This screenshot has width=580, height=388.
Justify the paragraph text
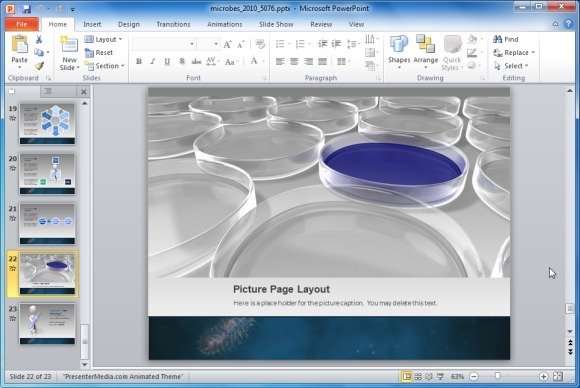point(323,61)
